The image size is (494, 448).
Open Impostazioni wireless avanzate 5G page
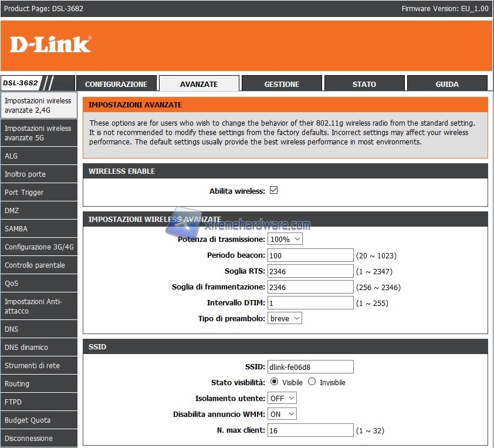click(38, 133)
